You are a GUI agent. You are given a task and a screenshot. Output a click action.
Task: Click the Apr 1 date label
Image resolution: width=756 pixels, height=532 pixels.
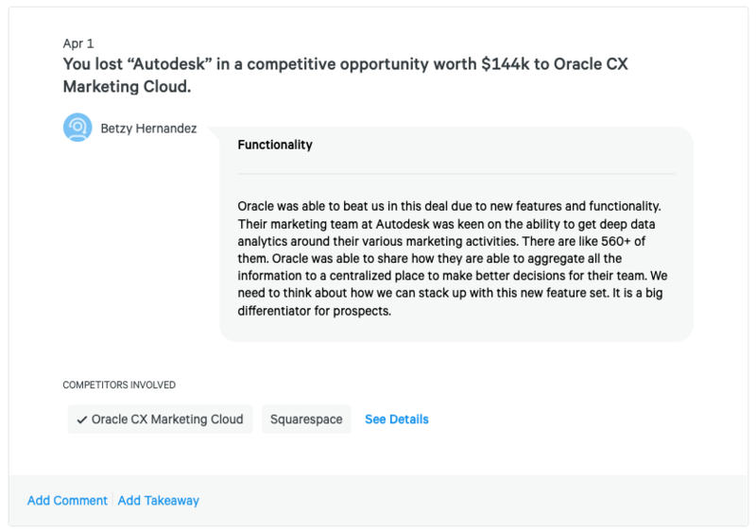coord(77,43)
